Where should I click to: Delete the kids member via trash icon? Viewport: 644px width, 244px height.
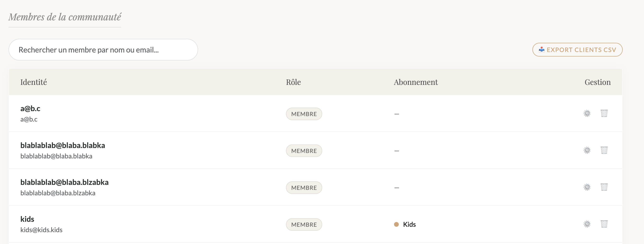604,224
